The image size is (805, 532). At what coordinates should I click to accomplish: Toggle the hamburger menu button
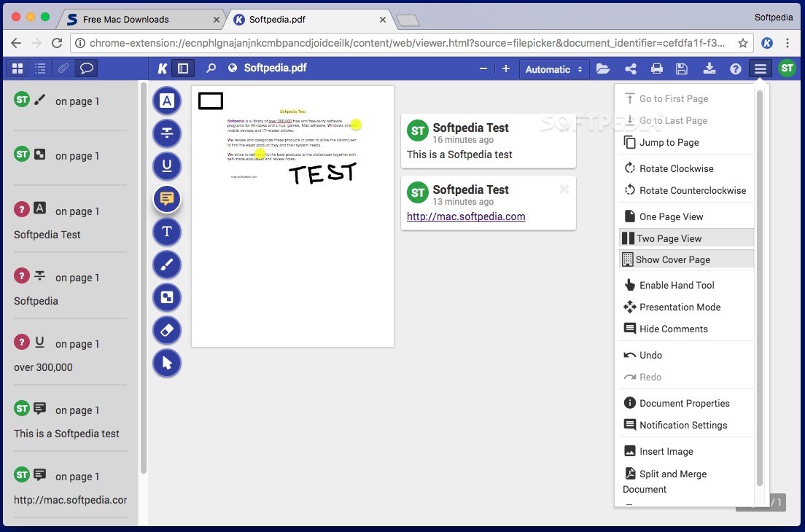[761, 69]
